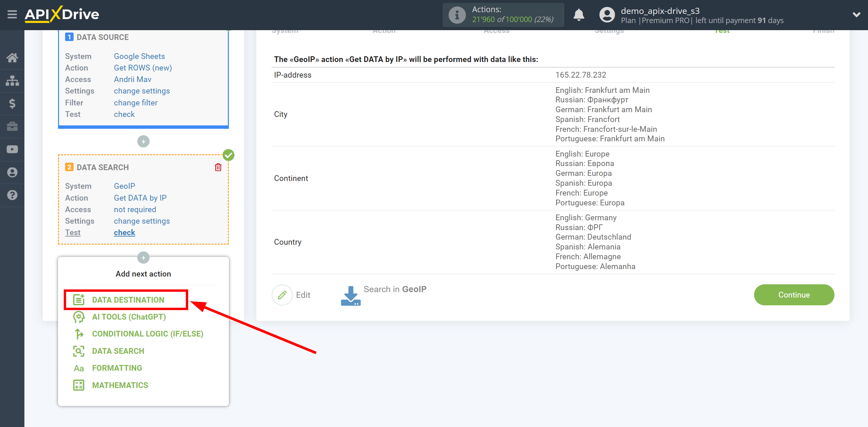Image resolution: width=868 pixels, height=427 pixels.
Task: Click German: Deutschland text
Action: (593, 237)
